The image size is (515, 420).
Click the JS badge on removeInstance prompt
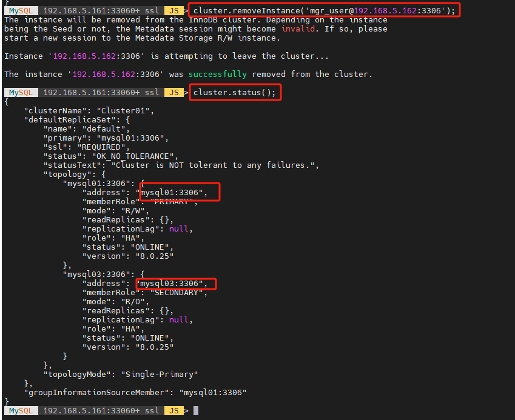(x=173, y=10)
